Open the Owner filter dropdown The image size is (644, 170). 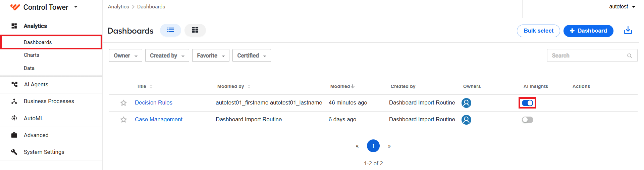click(125, 55)
